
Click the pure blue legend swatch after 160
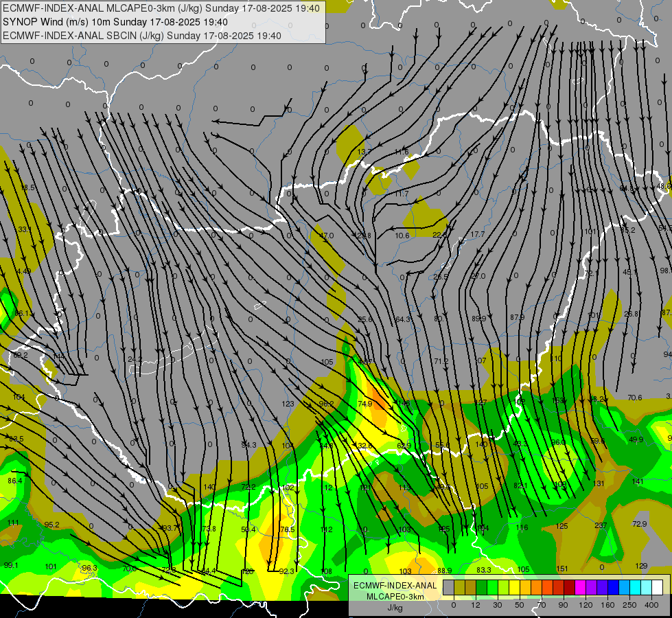coord(613,587)
